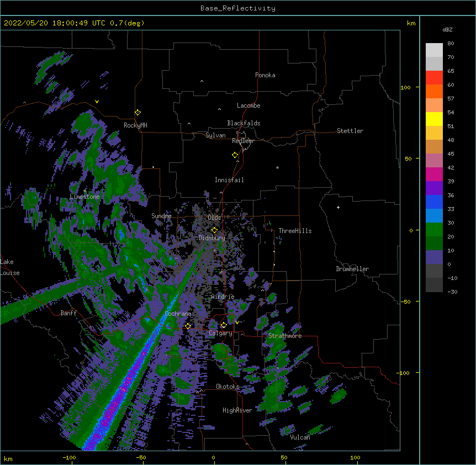Viewport: 476px width, 465px height.
Task: Click the -50 km tick on vertical axis
Action: 405,302
